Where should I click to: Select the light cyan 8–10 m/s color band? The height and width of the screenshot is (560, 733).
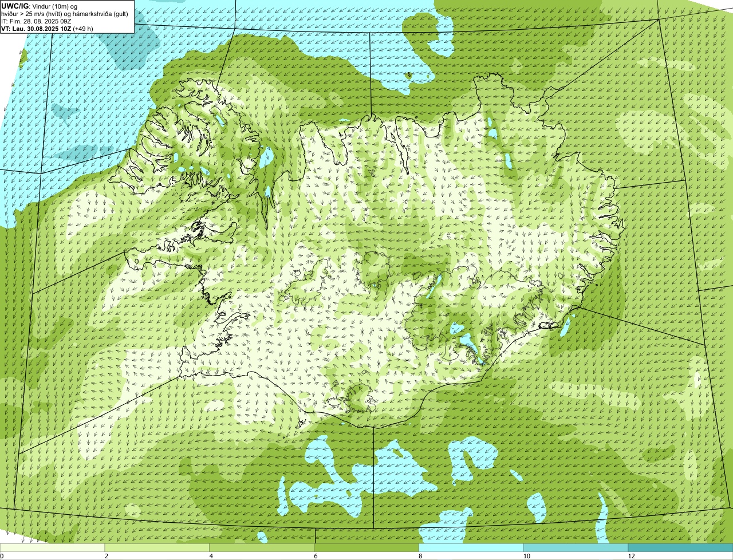click(471, 547)
